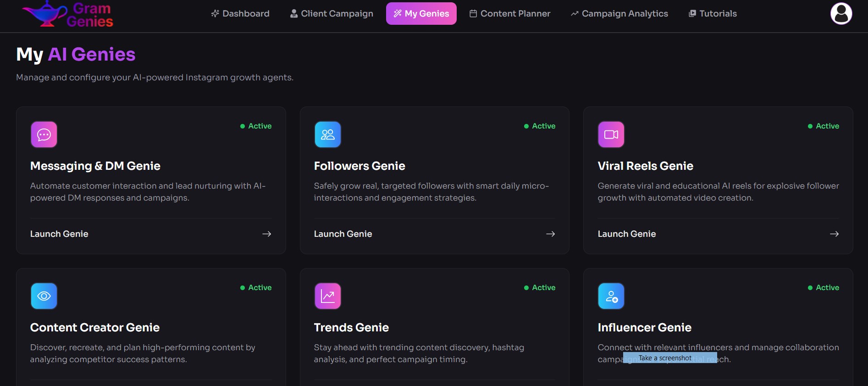Click the 'Manage and configure' subtitle text

tap(155, 78)
